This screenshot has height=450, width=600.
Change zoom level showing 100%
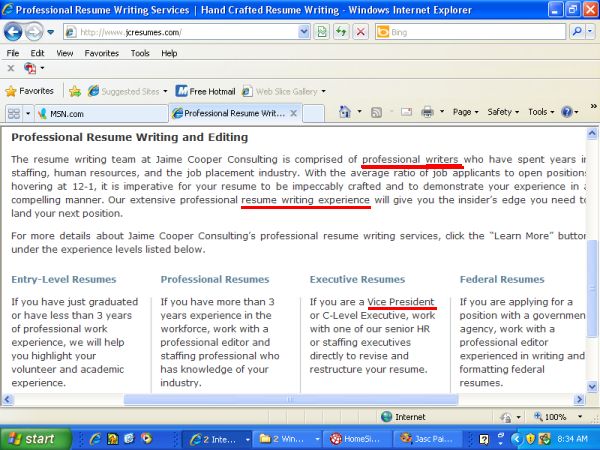point(558,417)
